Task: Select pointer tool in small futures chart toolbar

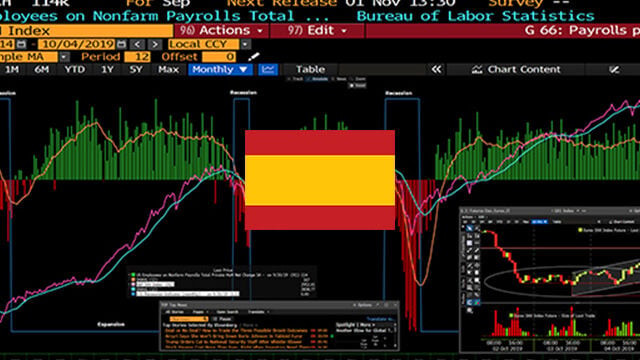Action: pos(470,229)
